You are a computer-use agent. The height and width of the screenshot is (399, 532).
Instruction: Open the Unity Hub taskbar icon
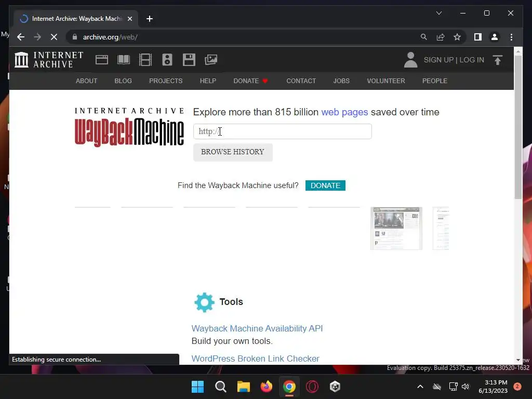click(335, 387)
